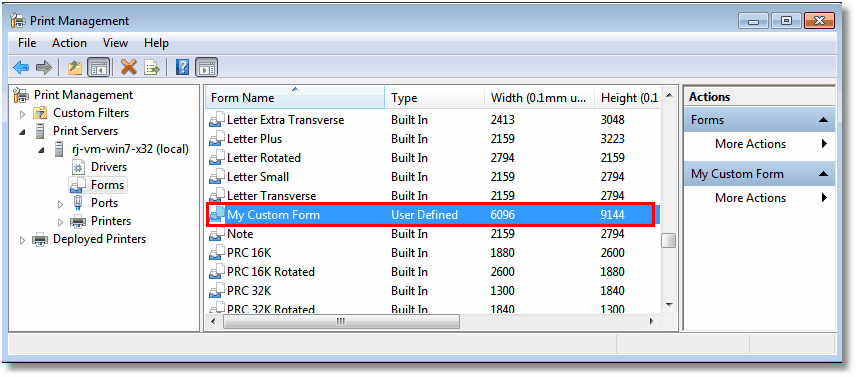The image size is (856, 377).
Task: Click the Forms node icon in tree
Action: [x=78, y=185]
